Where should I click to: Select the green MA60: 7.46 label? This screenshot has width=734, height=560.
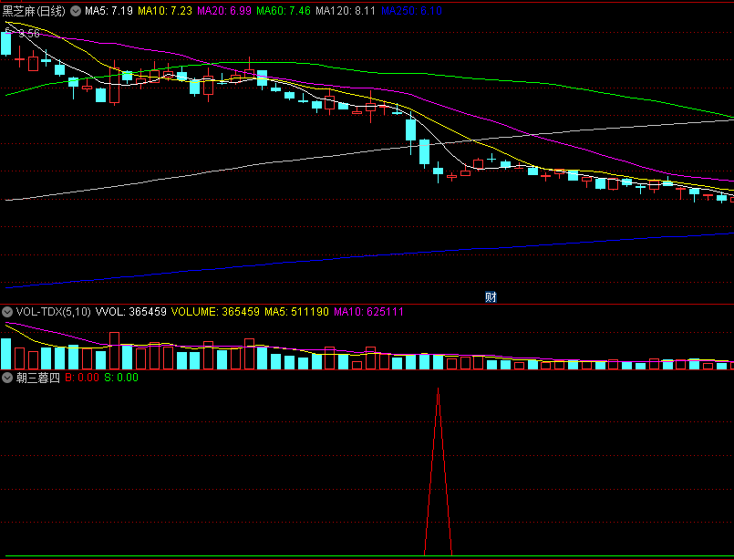284,11
